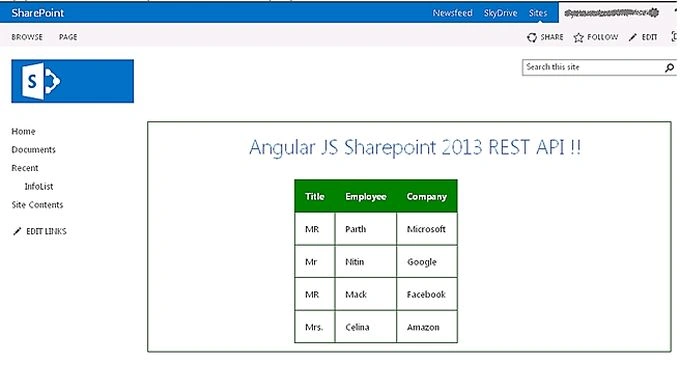Screen dimensions: 680x365
Task: Select the Amazon company cell
Action: pos(427,327)
